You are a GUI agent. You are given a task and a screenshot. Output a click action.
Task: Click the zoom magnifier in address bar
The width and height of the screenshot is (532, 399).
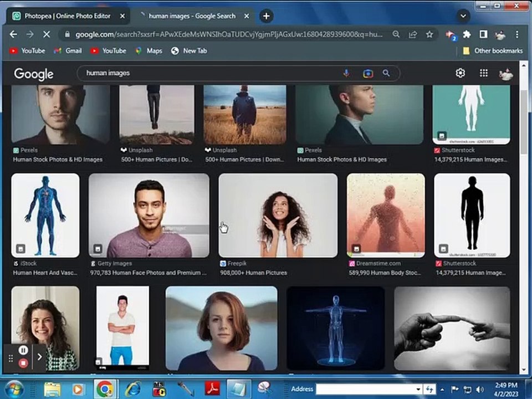point(396,34)
